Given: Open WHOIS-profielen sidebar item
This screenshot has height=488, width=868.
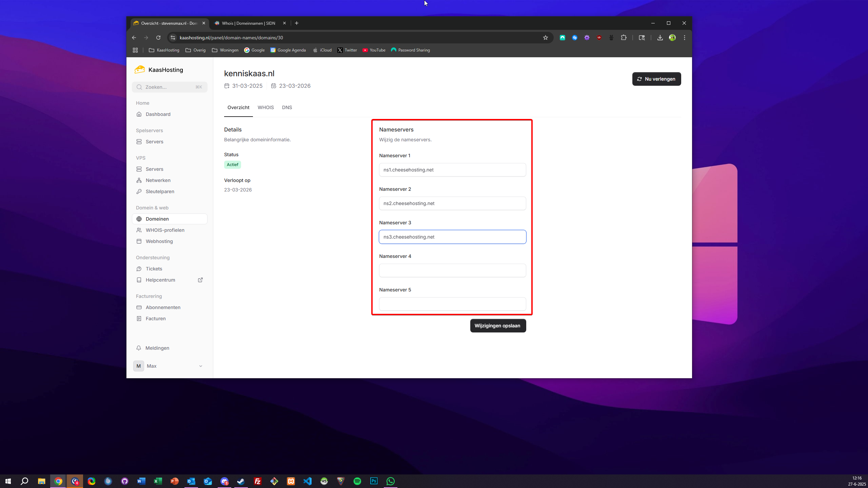Looking at the screenshot, I should (x=165, y=230).
